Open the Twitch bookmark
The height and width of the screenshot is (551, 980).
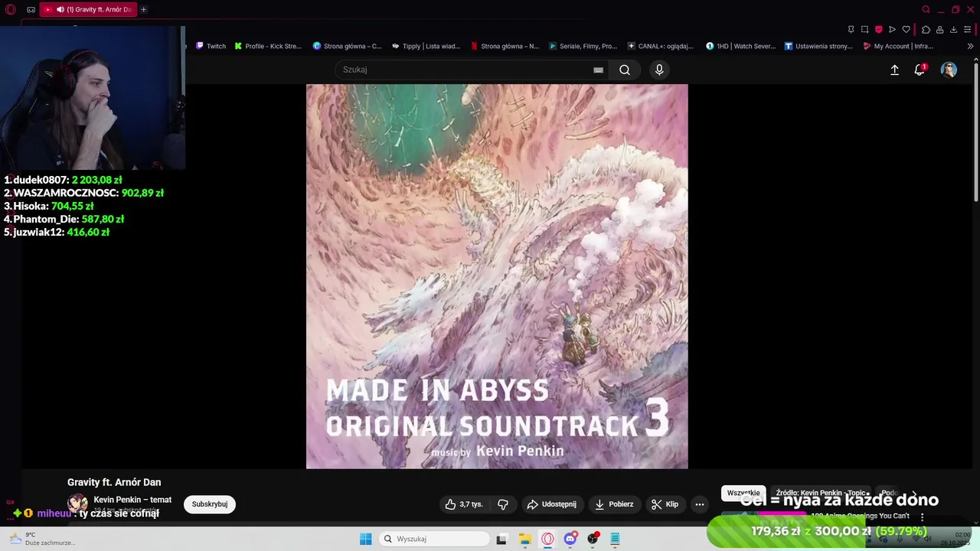pos(211,46)
